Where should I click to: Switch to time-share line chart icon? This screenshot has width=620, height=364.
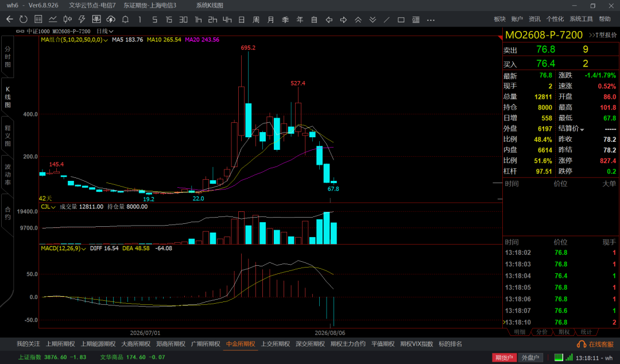point(53,20)
